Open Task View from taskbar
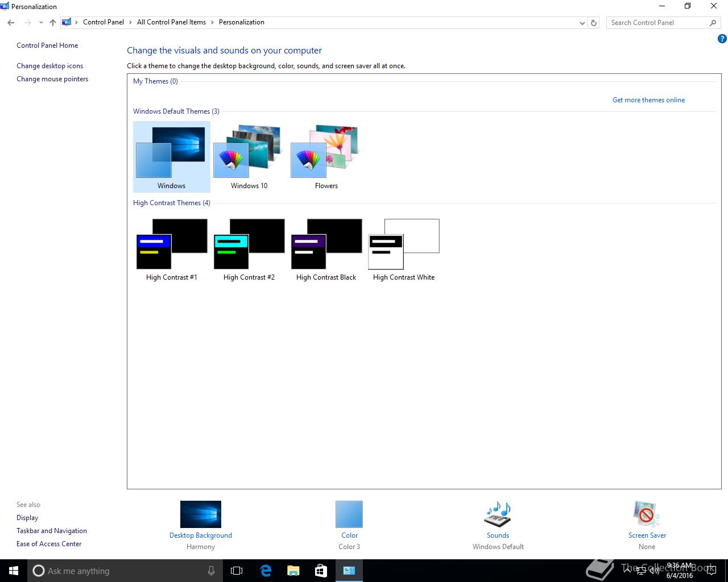Screen dimensions: 728x582 237,571
